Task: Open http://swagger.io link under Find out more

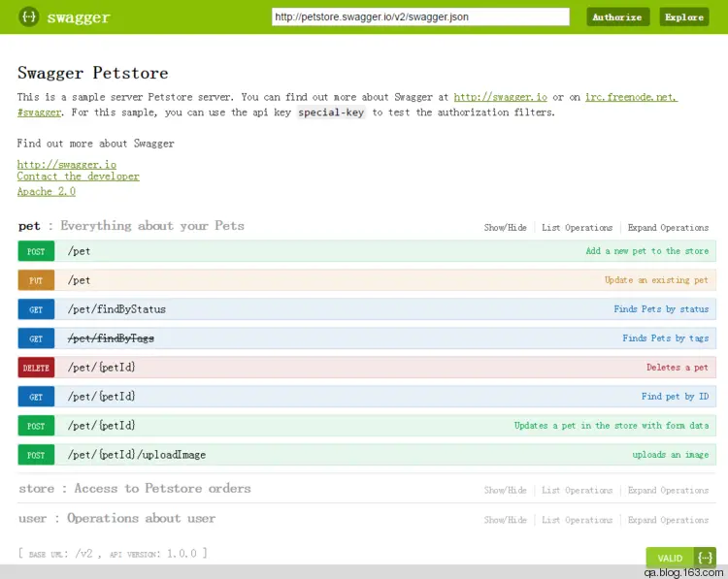Action: click(66, 164)
